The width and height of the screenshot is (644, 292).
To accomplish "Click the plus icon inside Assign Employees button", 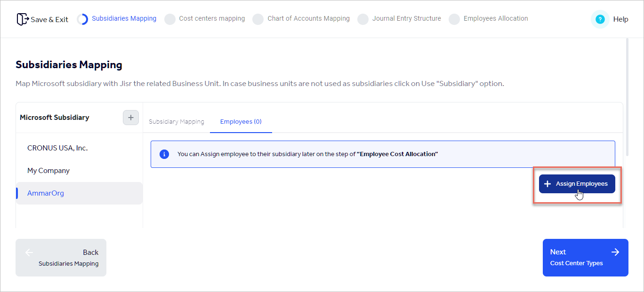I will (x=547, y=183).
